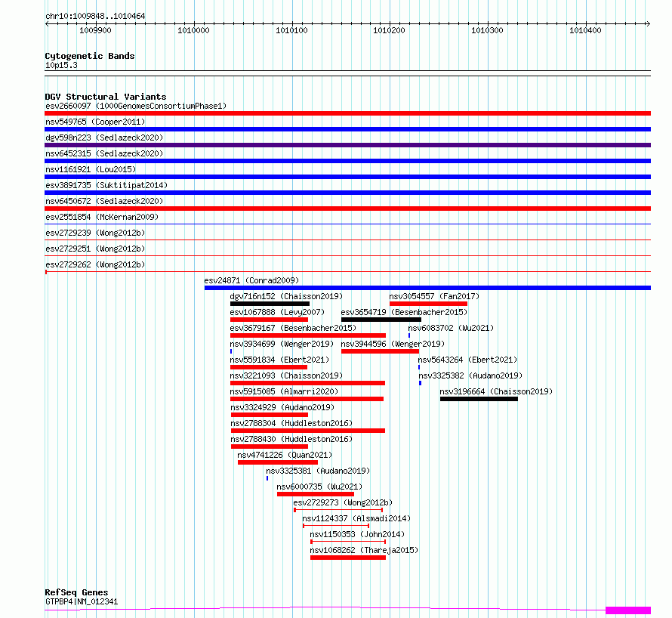Select the red nsv6000735 variant bar
672x618 pixels.
coord(316,494)
